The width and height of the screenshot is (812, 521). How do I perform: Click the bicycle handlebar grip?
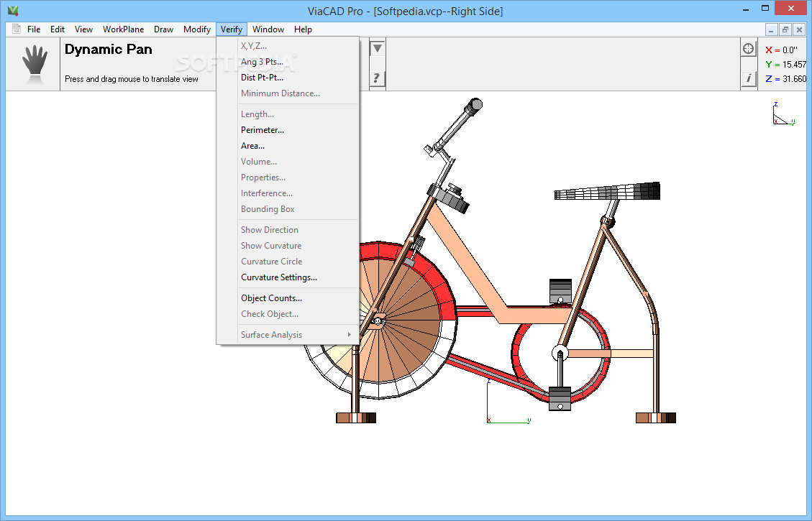[x=473, y=106]
